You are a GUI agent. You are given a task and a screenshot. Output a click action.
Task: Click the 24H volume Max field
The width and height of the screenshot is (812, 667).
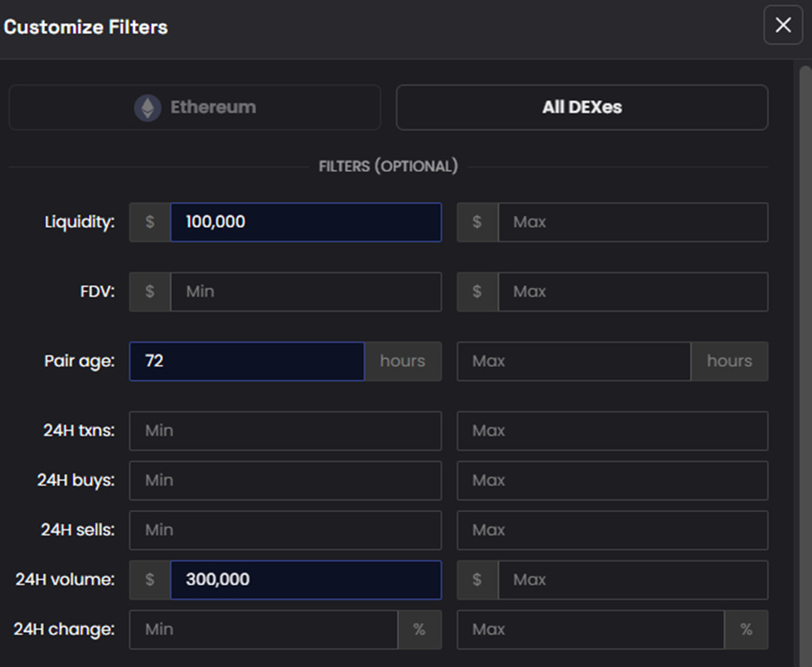[633, 580]
